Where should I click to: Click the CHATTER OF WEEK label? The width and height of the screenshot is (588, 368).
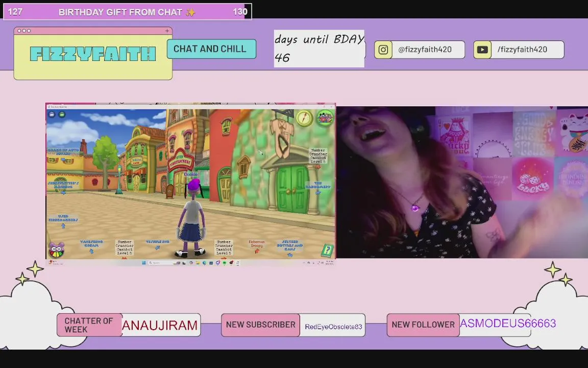pyautogui.click(x=89, y=325)
